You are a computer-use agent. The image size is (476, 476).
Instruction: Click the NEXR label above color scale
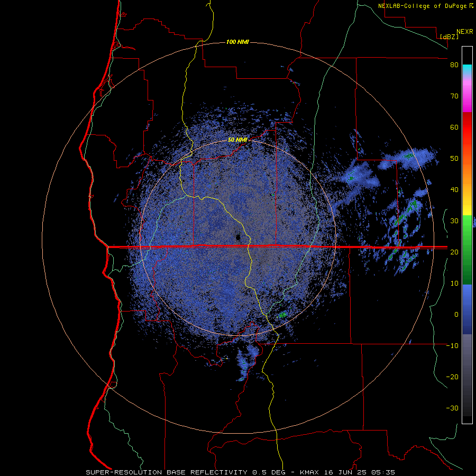pos(465,32)
